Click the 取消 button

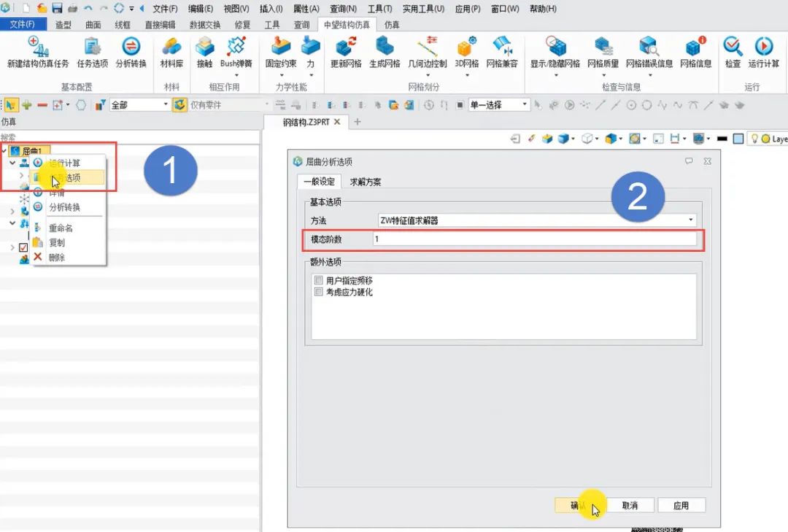point(630,505)
